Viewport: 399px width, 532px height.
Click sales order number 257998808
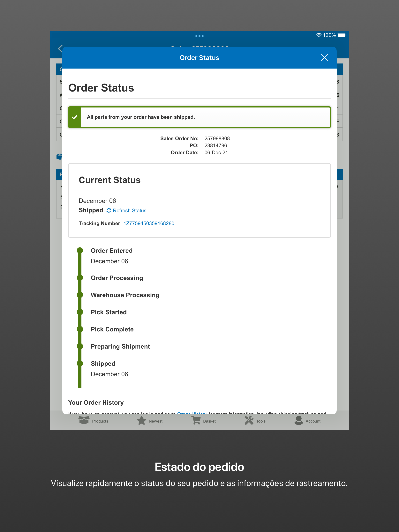pyautogui.click(x=217, y=138)
